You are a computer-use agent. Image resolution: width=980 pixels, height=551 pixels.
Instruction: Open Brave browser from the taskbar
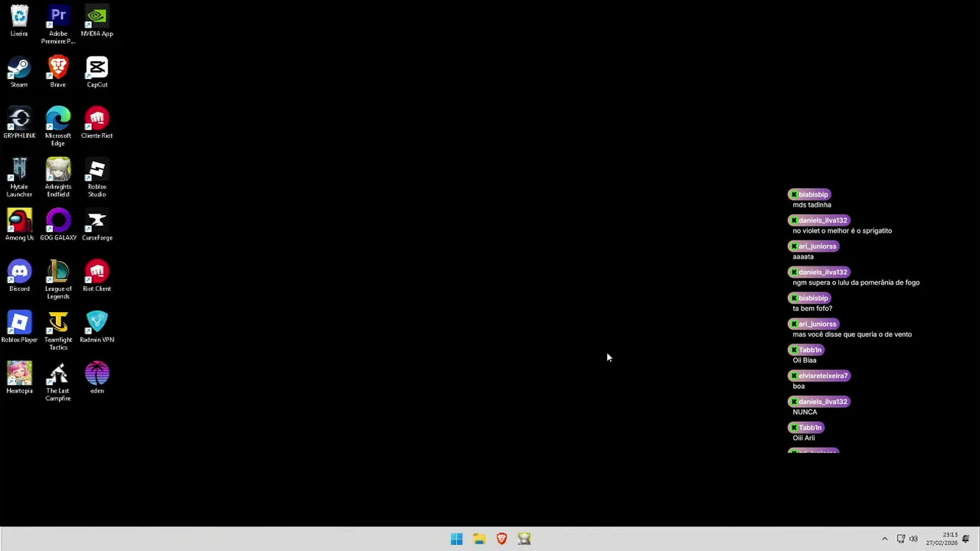tap(501, 539)
